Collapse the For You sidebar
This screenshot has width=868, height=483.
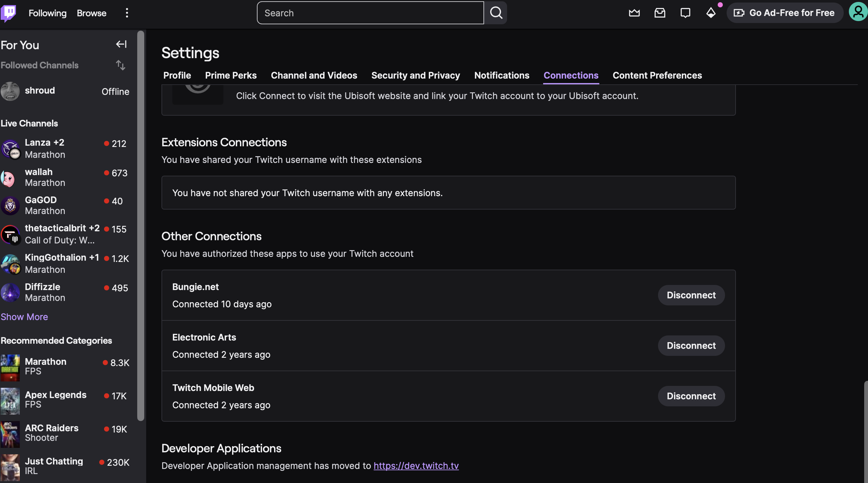[121, 44]
